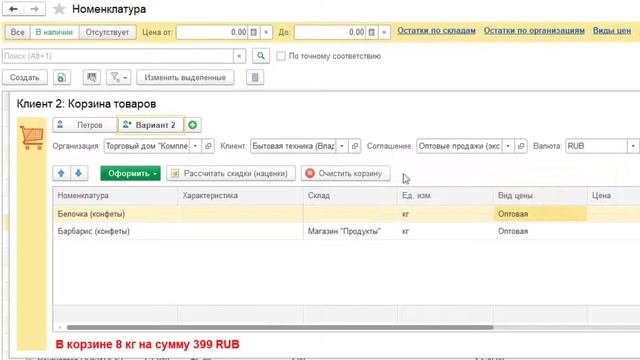This screenshot has width=640, height=360.
Task: Click the cart table horizontal scrollbar
Action: tap(280, 327)
